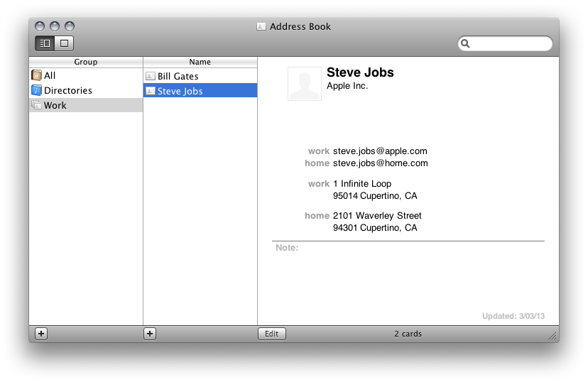This screenshot has height=382, width=588.
Task: Click the Apple Inc. company text
Action: 347,86
